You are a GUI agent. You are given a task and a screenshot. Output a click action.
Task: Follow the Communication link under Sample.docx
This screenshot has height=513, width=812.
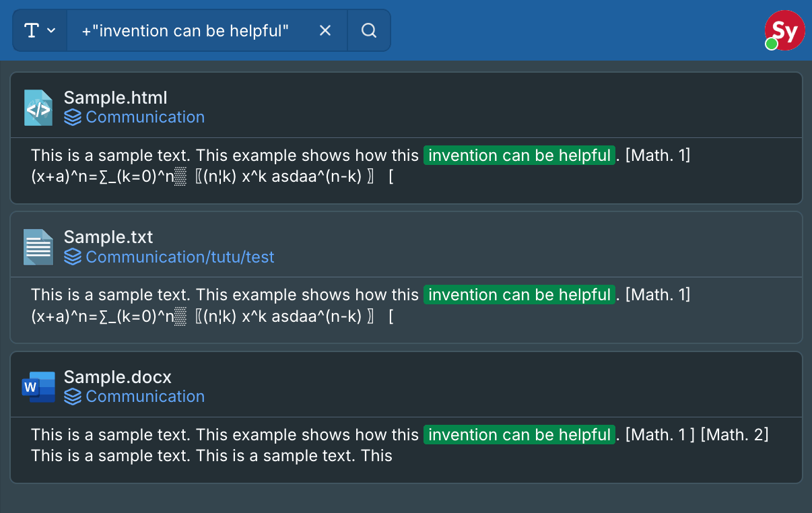[145, 397]
